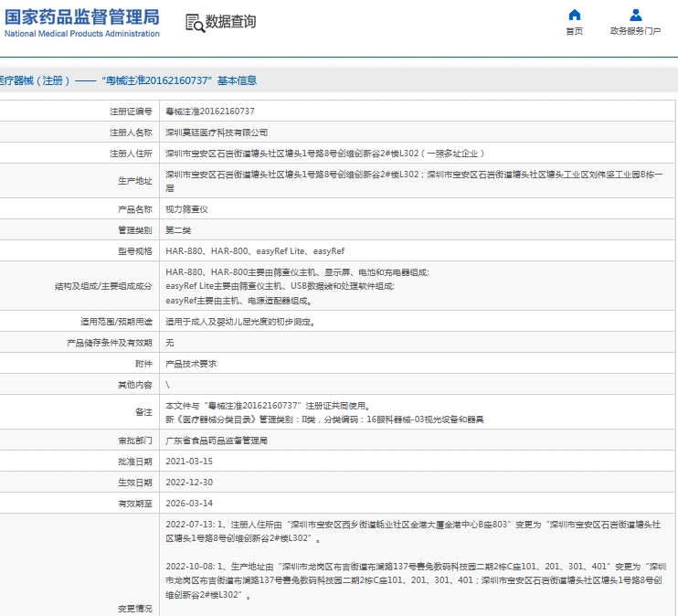The width and height of the screenshot is (678, 616).
Task: Click the 数据查询 heading text
Action: pyautogui.click(x=230, y=22)
